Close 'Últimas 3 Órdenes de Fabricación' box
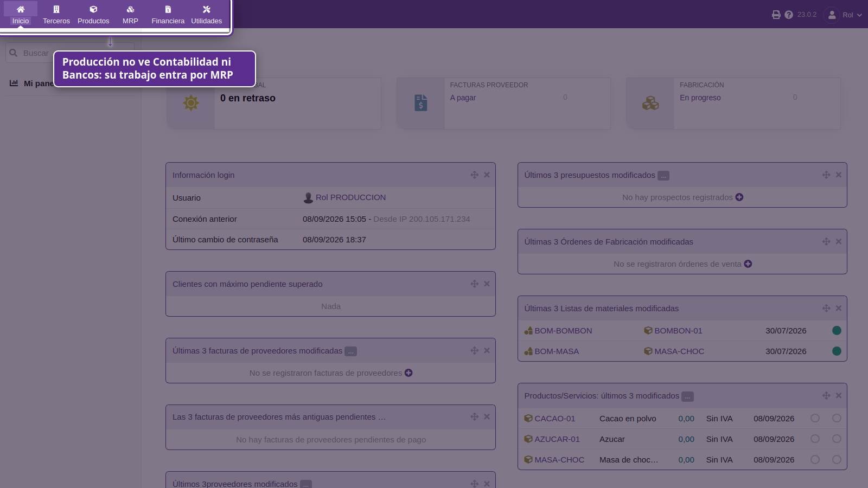 (839, 241)
